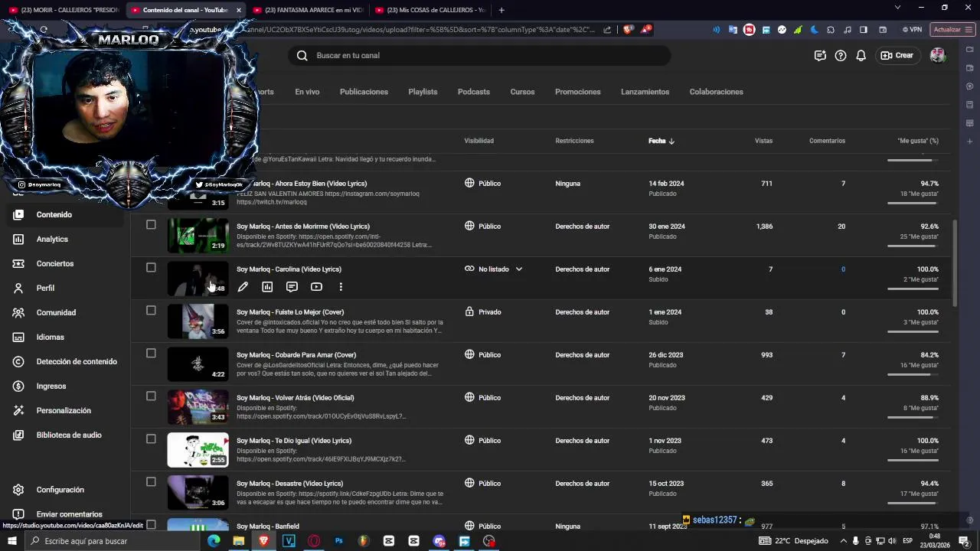The width and height of the screenshot is (980, 551).
Task: Select checkbox for the Carolina video
Action: 151,268
